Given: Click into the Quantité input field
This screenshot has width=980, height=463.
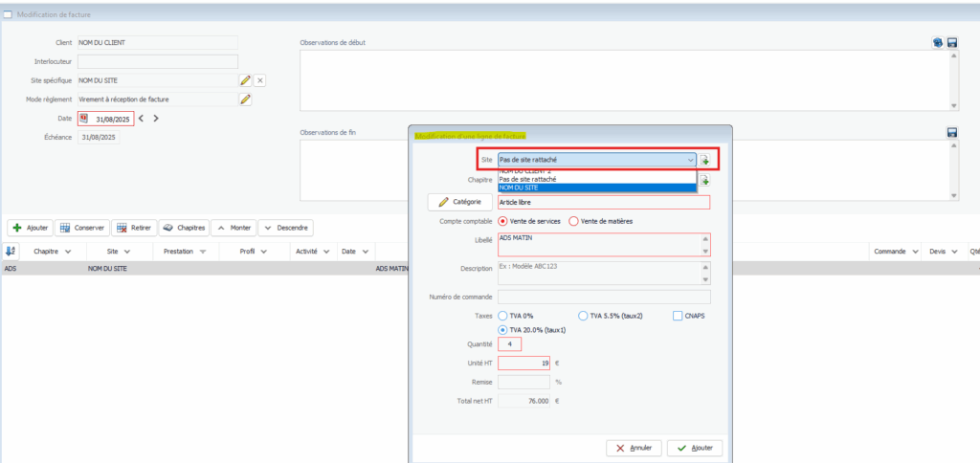Looking at the screenshot, I should tap(509, 343).
